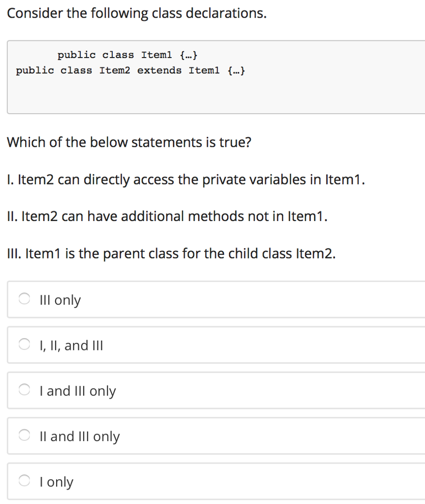
Task: Click the "{…}" braces after Item2 extends Item1
Action: [x=236, y=70]
